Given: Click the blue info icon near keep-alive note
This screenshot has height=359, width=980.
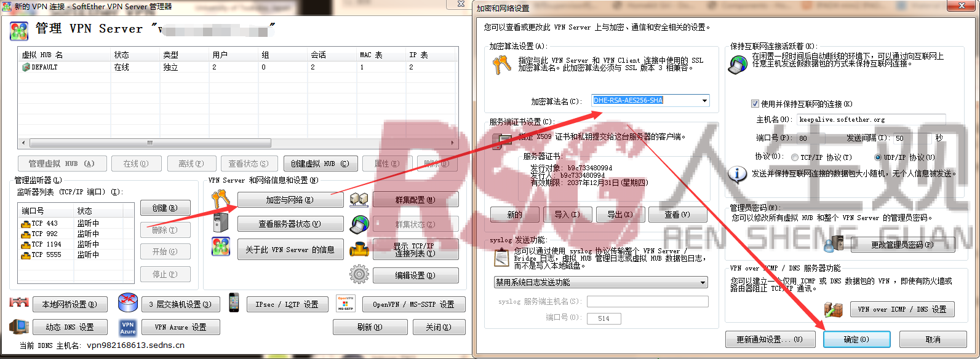Looking at the screenshot, I should 738,174.
